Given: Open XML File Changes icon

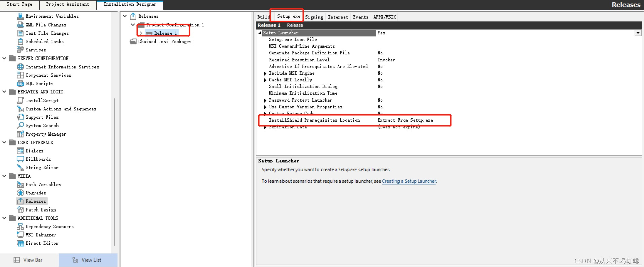Looking at the screenshot, I should (20, 25).
